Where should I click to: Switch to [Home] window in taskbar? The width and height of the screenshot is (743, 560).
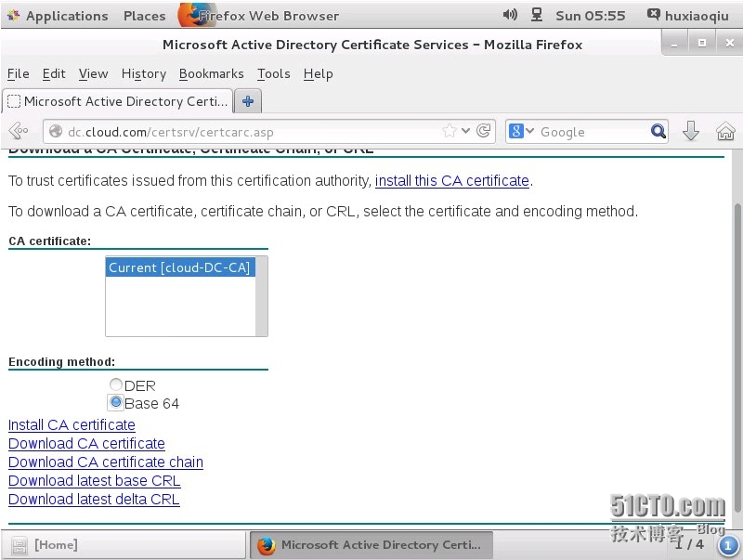coord(124,545)
